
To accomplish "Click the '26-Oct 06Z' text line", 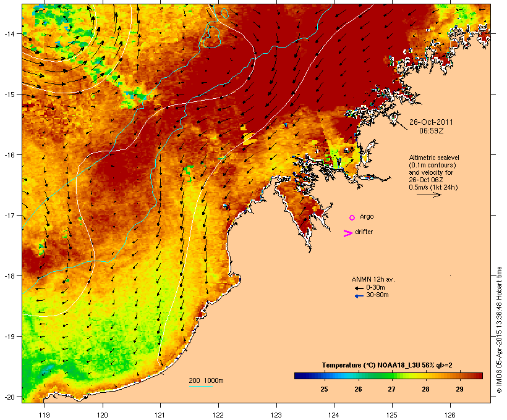I will tap(426, 180).
